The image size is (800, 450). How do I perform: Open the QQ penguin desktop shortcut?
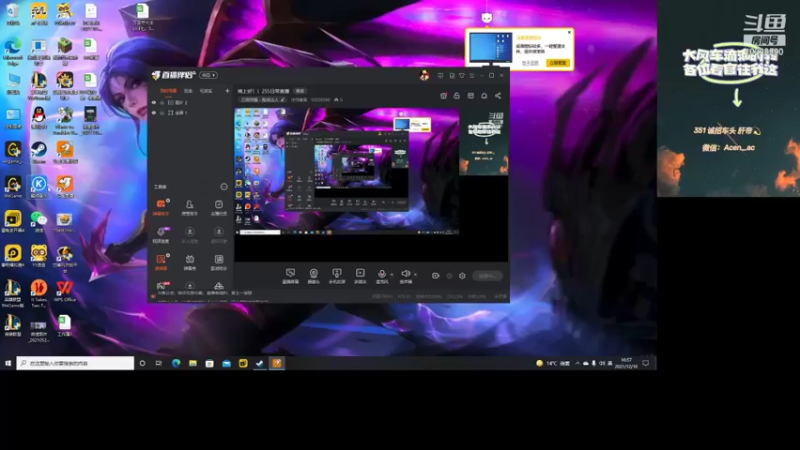pyautogui.click(x=39, y=118)
